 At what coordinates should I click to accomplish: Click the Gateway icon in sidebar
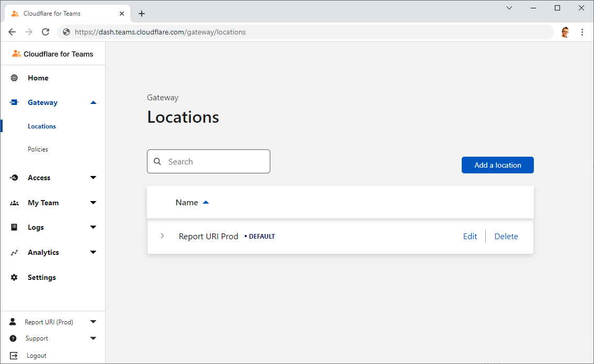tap(14, 102)
